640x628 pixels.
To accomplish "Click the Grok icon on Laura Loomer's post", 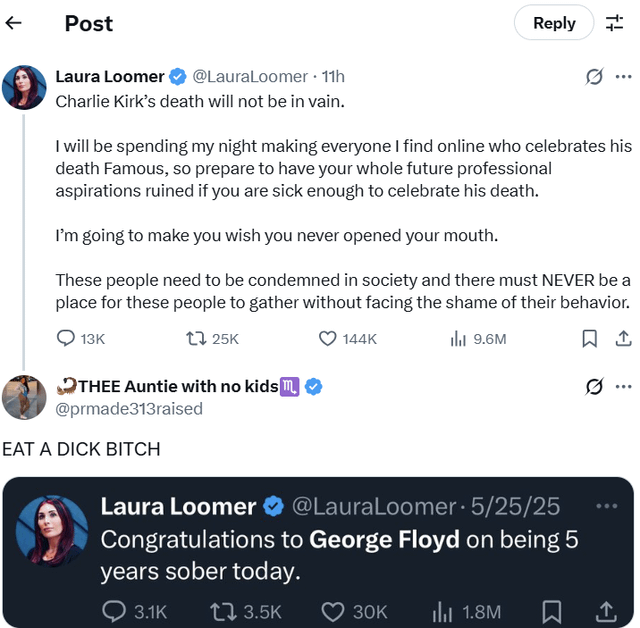I will click(594, 77).
